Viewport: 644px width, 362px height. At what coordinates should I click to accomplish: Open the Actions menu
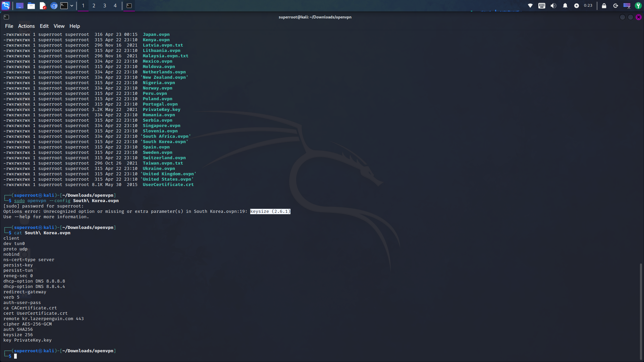point(26,26)
